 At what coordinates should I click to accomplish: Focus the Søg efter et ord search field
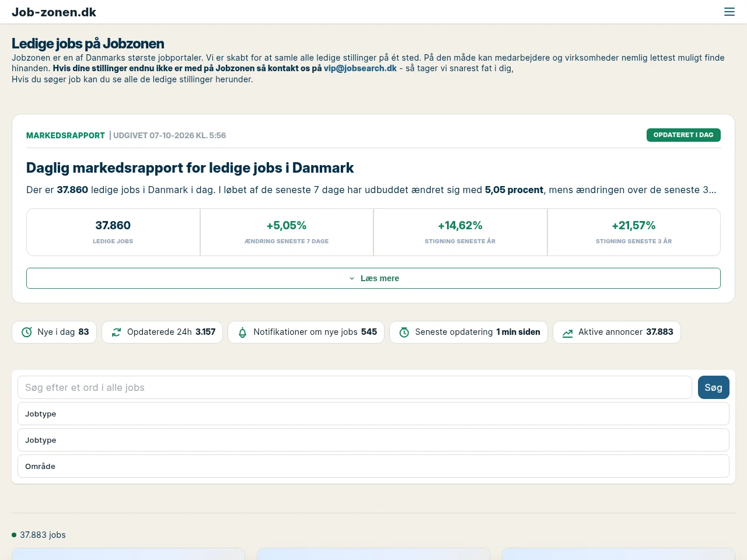[355, 387]
